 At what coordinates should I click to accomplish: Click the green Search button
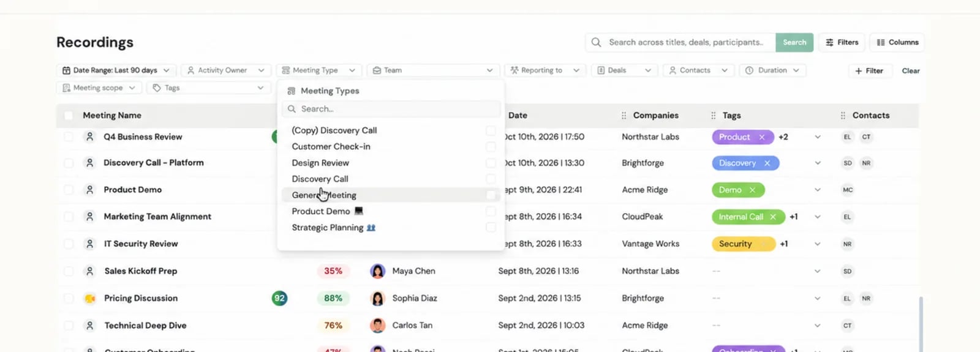(794, 42)
